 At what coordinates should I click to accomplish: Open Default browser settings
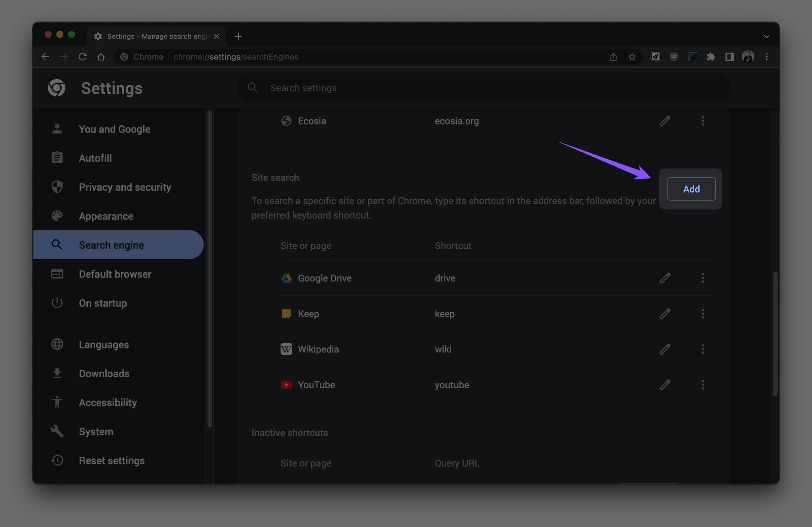119,274
